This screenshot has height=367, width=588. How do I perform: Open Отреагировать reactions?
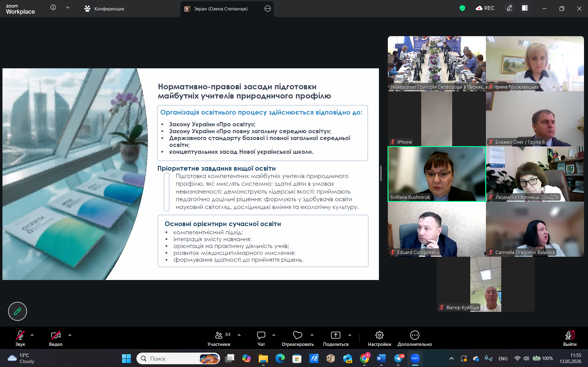[298, 339]
